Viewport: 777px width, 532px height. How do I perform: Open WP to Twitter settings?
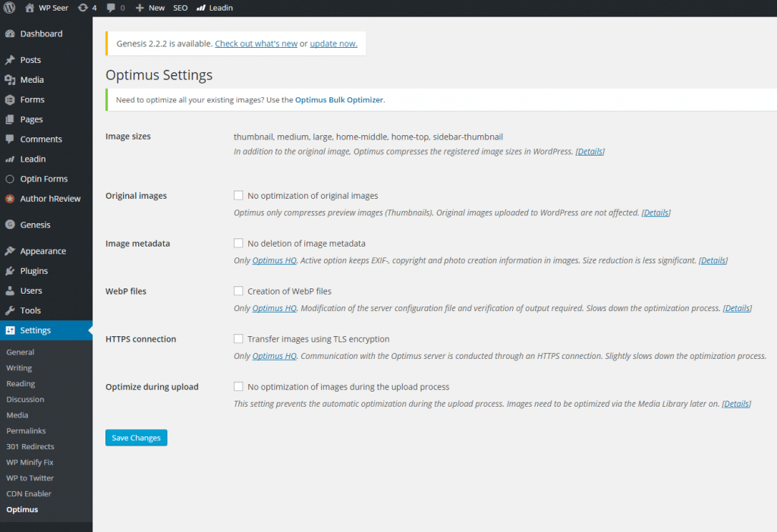coord(30,478)
